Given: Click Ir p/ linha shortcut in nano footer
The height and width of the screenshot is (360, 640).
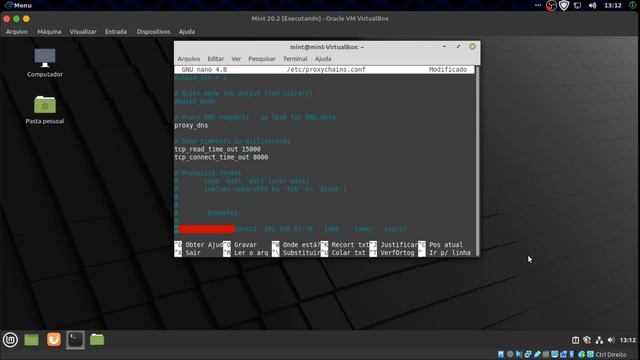Looking at the screenshot, I should 444,253.
